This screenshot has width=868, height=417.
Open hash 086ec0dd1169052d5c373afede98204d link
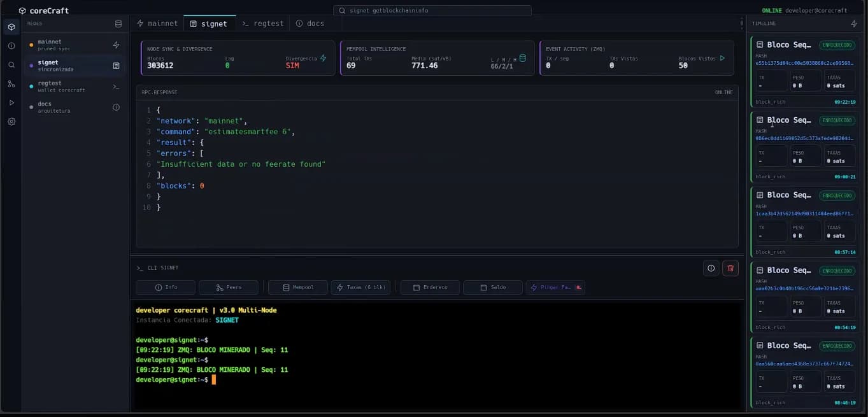pyautogui.click(x=805, y=138)
